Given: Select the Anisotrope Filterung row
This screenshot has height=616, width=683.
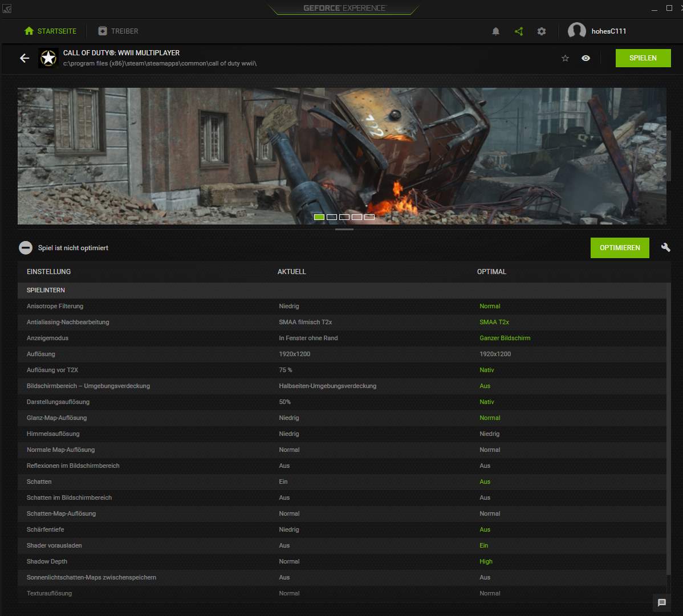Looking at the screenshot, I should pyautogui.click(x=342, y=306).
